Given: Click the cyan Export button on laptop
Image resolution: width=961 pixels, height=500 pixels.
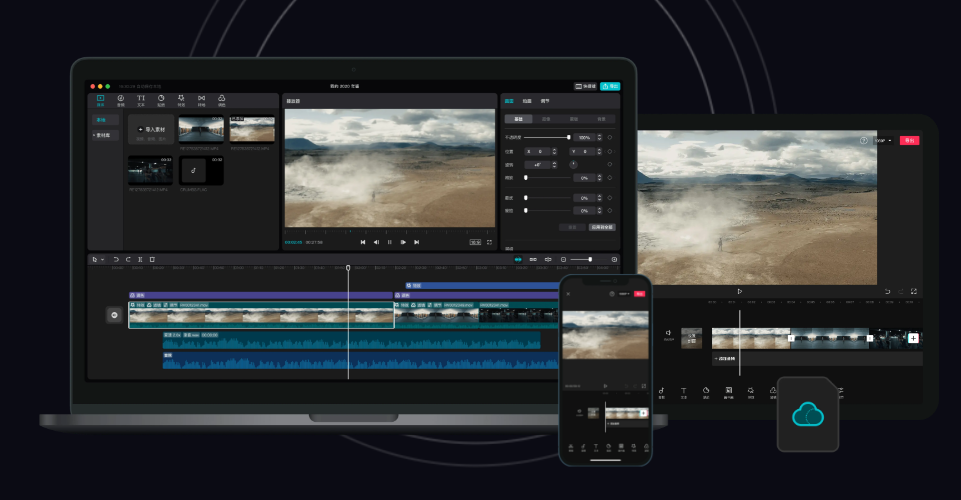Looking at the screenshot, I should pos(610,86).
